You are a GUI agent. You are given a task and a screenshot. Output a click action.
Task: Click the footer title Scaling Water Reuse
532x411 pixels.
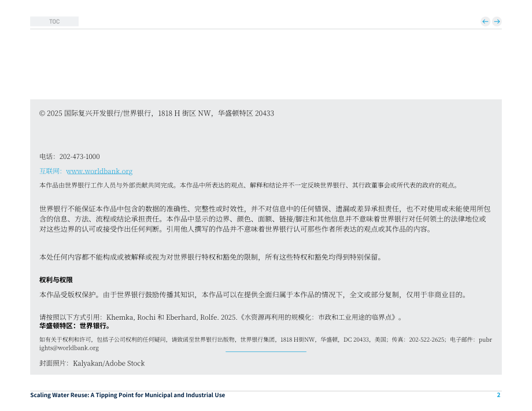coord(128,395)
